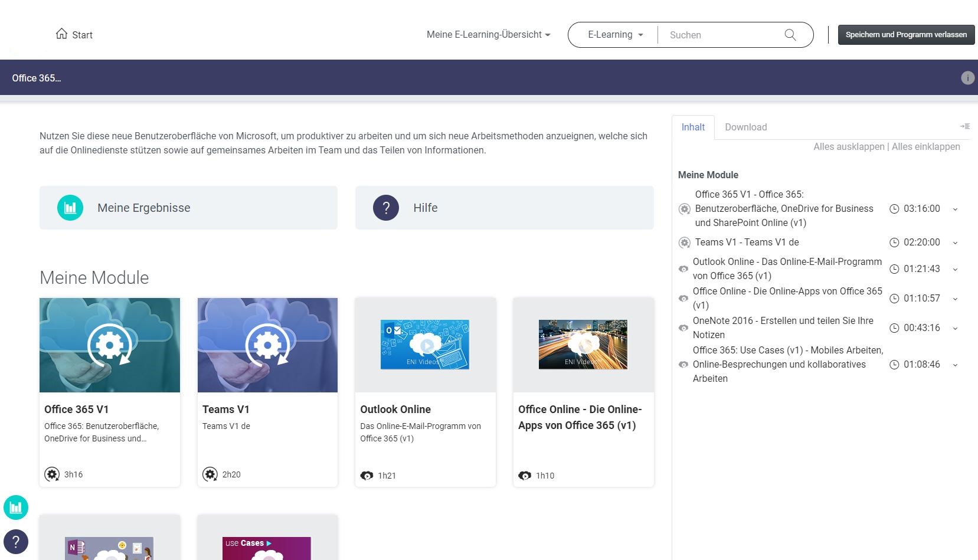Click the search magnifier icon
Viewport: 978px width, 560px height.
(790, 35)
